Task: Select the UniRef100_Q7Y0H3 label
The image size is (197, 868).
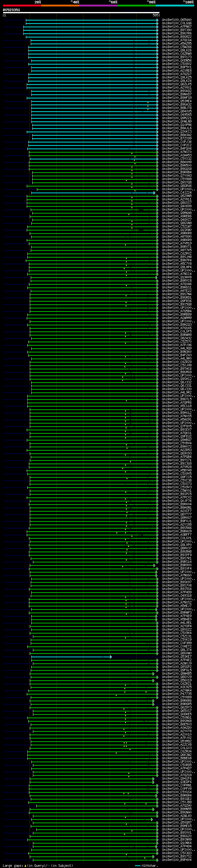Action: pyautogui.click(x=177, y=176)
